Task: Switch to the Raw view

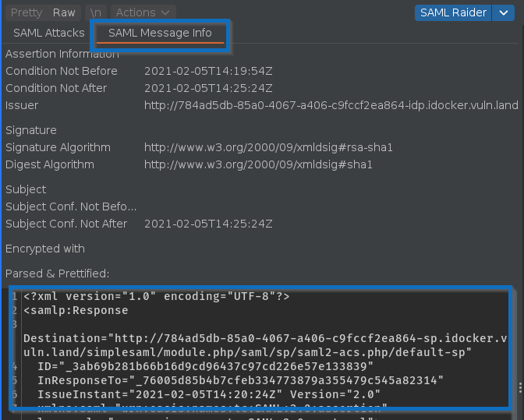Action: pyautogui.click(x=64, y=12)
